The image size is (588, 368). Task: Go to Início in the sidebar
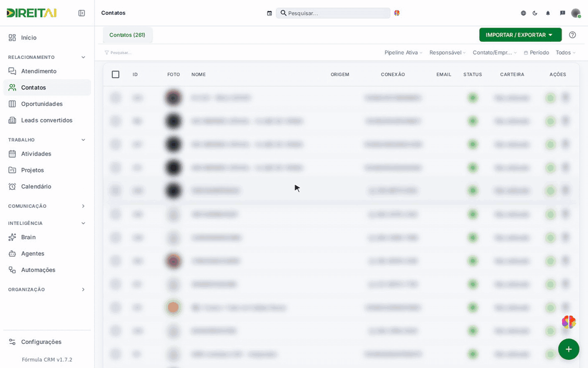[47, 38]
